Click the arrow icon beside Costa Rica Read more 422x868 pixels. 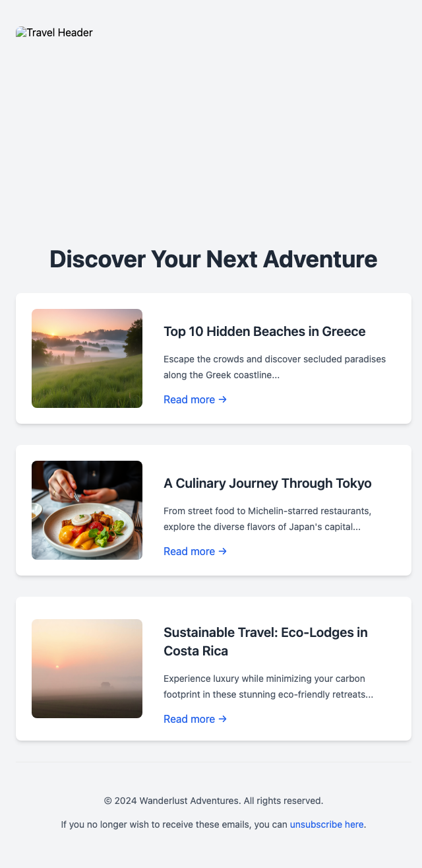[x=223, y=719]
